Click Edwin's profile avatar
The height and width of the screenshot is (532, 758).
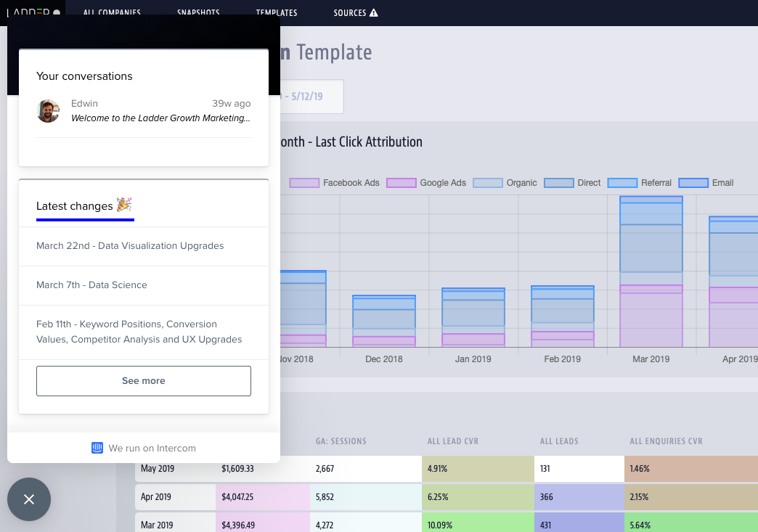(x=48, y=111)
